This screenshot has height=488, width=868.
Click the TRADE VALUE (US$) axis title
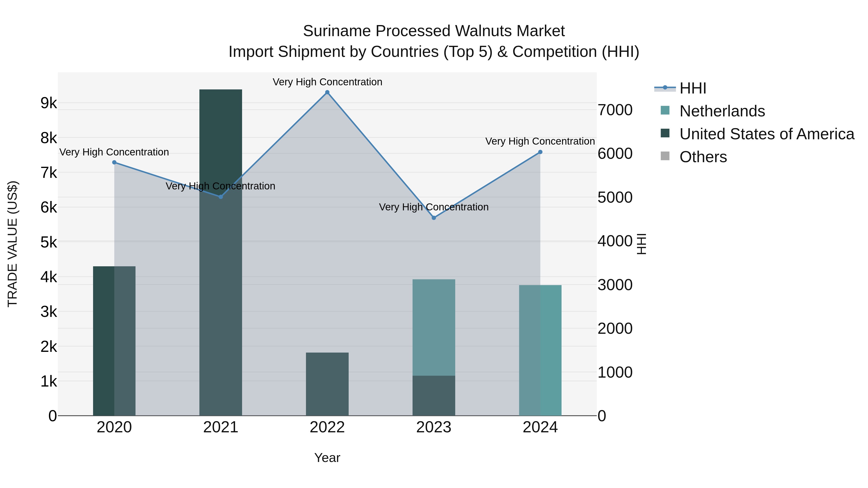13,244
